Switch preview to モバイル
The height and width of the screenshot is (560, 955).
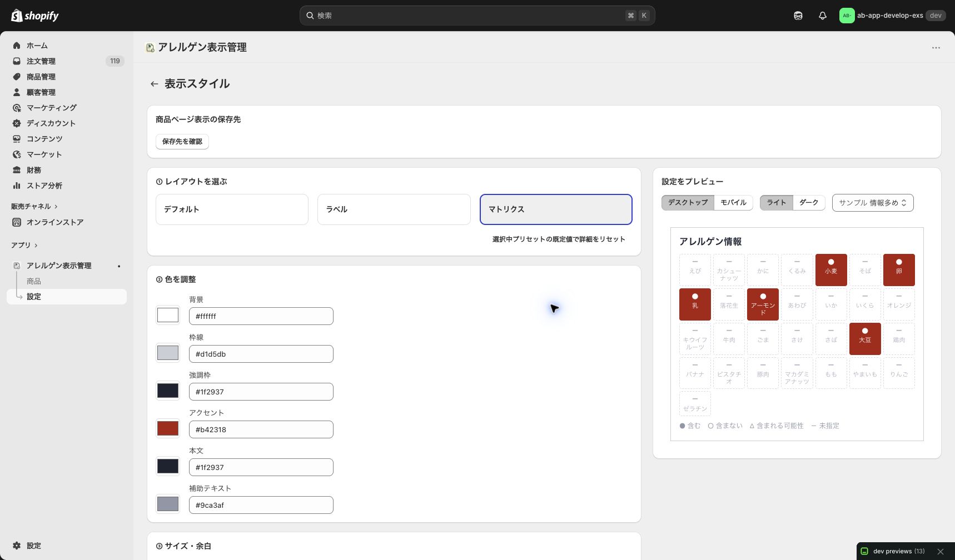tap(733, 203)
